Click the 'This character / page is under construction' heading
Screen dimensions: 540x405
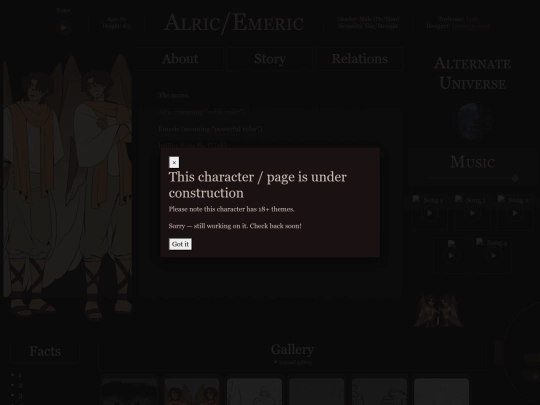[x=258, y=185]
